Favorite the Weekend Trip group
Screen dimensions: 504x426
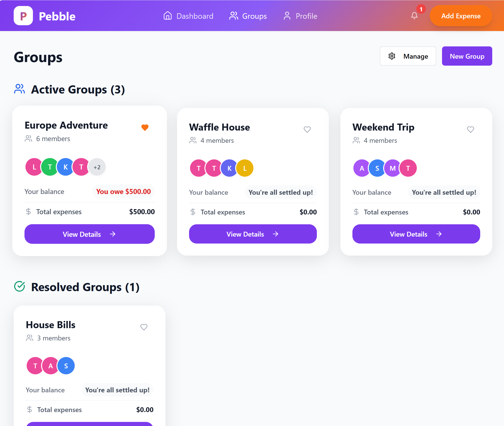click(x=470, y=129)
